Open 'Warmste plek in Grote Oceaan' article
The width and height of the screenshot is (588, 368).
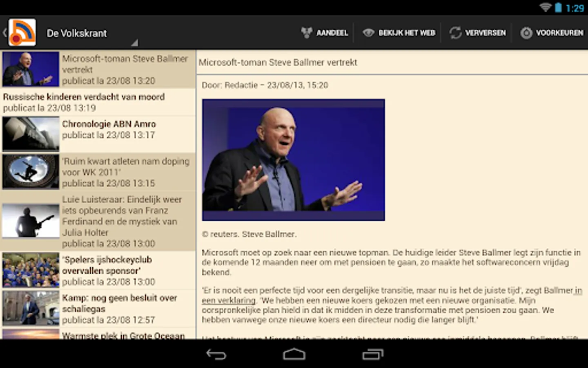pyautogui.click(x=98, y=334)
